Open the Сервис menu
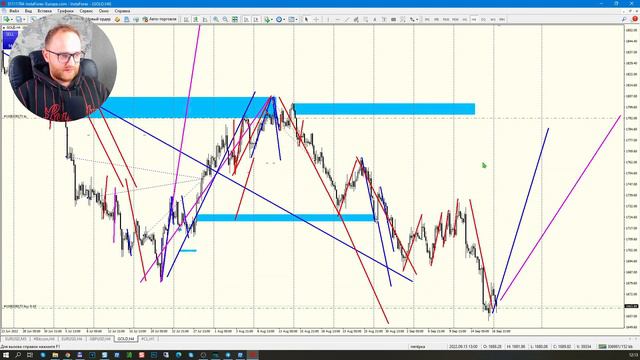The height and width of the screenshot is (360, 640). click(86, 11)
